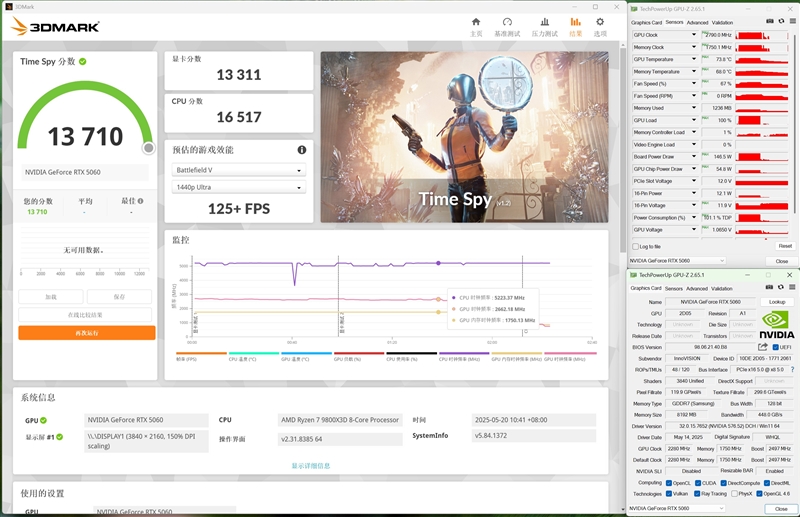Switch to Sensors tab in lower GPU-Z
This screenshot has width=800, height=517.
pyautogui.click(x=673, y=288)
